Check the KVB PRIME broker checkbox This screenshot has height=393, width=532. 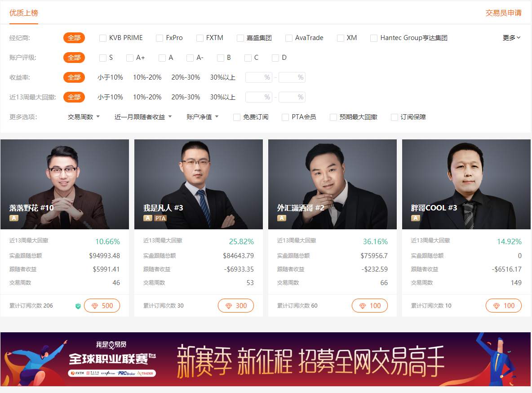[x=103, y=38]
